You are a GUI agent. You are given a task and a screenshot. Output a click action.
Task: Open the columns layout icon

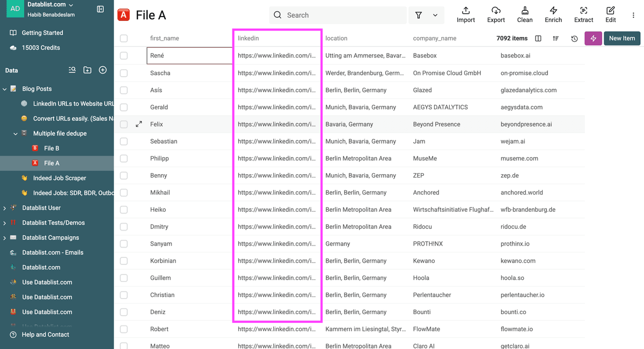538,39
